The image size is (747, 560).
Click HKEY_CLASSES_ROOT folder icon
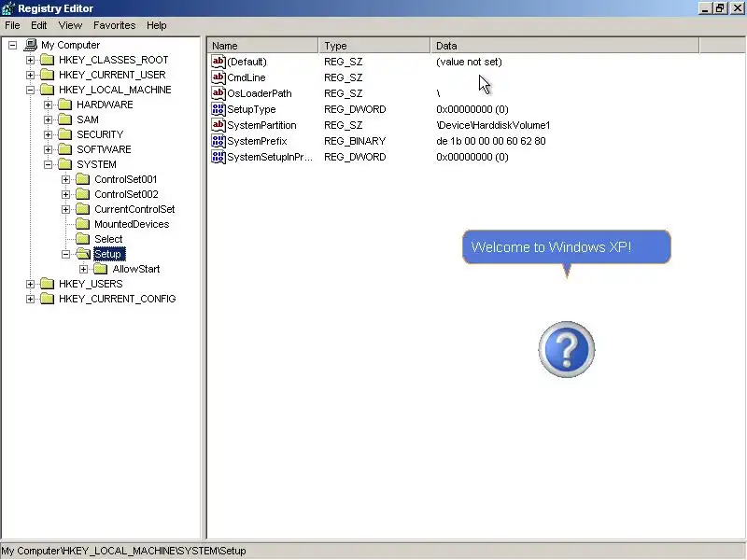(48, 60)
